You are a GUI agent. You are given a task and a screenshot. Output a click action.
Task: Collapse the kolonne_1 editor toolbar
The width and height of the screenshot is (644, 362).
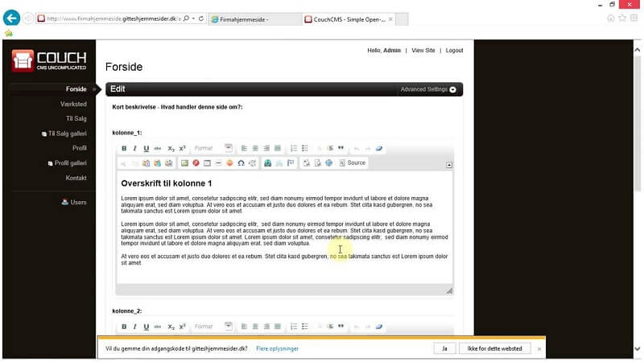pyautogui.click(x=449, y=165)
